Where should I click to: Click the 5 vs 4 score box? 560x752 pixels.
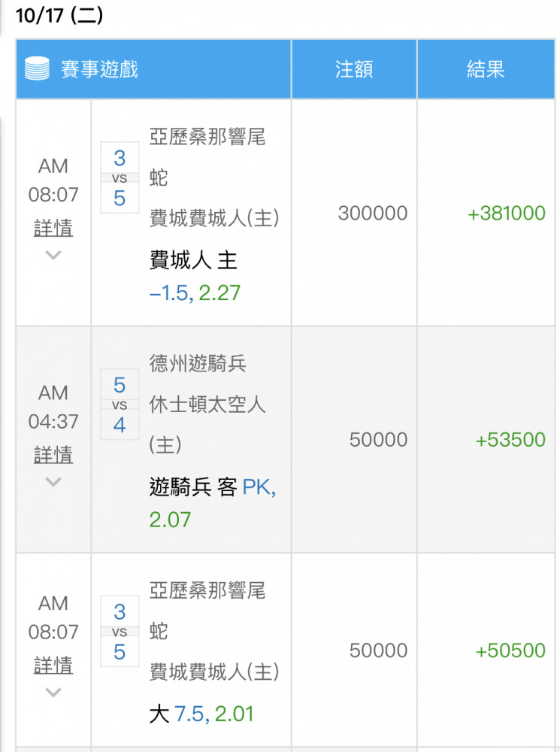(x=120, y=405)
